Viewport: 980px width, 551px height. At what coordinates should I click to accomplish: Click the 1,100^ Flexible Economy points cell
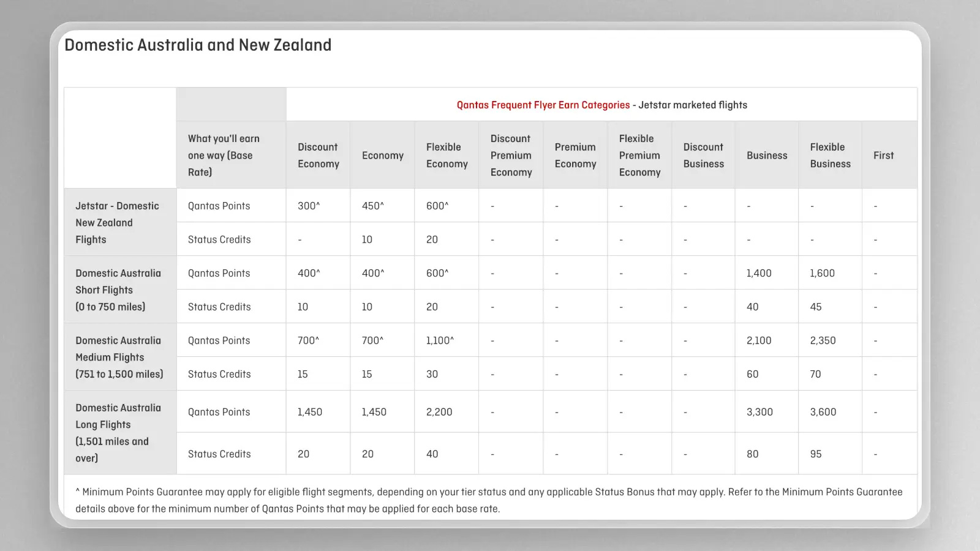coord(447,340)
